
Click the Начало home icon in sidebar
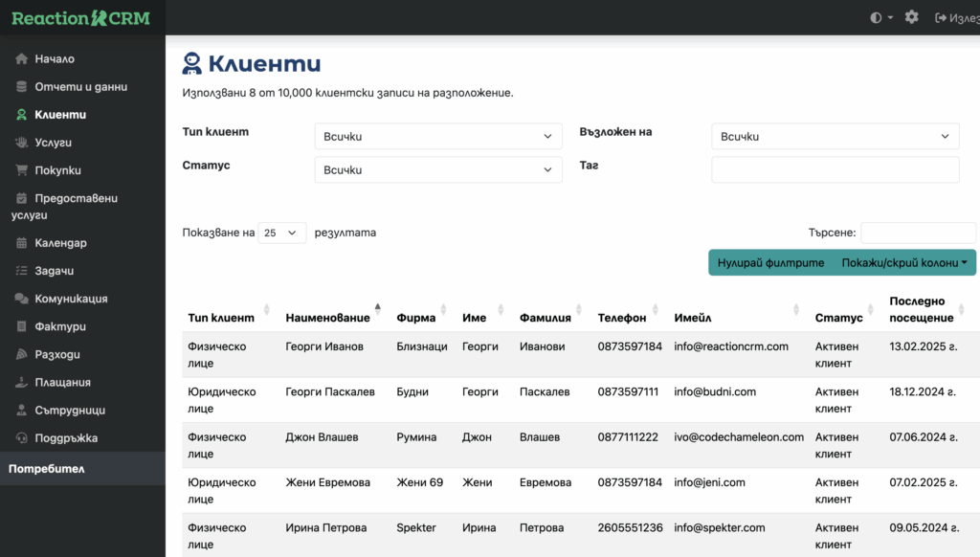tap(21, 59)
